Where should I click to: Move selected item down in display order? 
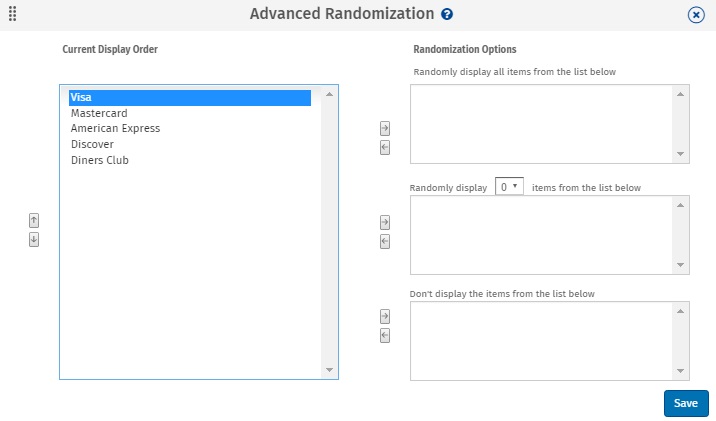click(x=34, y=239)
